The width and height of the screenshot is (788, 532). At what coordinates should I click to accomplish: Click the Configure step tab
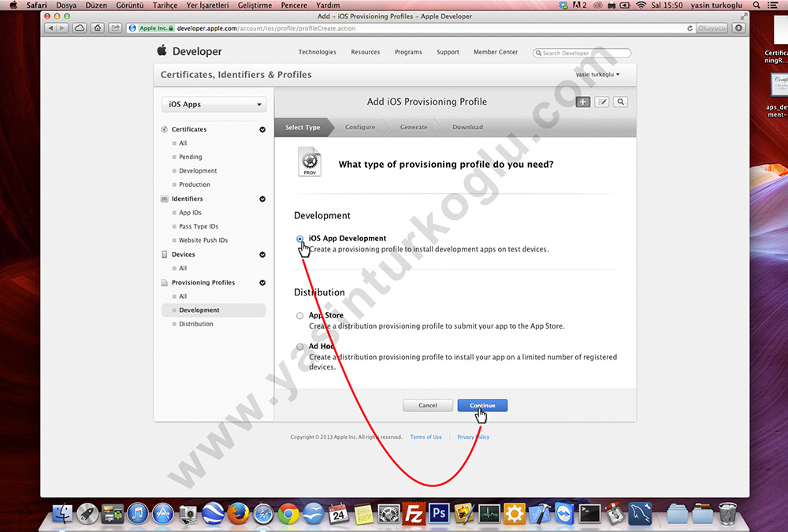pos(360,127)
